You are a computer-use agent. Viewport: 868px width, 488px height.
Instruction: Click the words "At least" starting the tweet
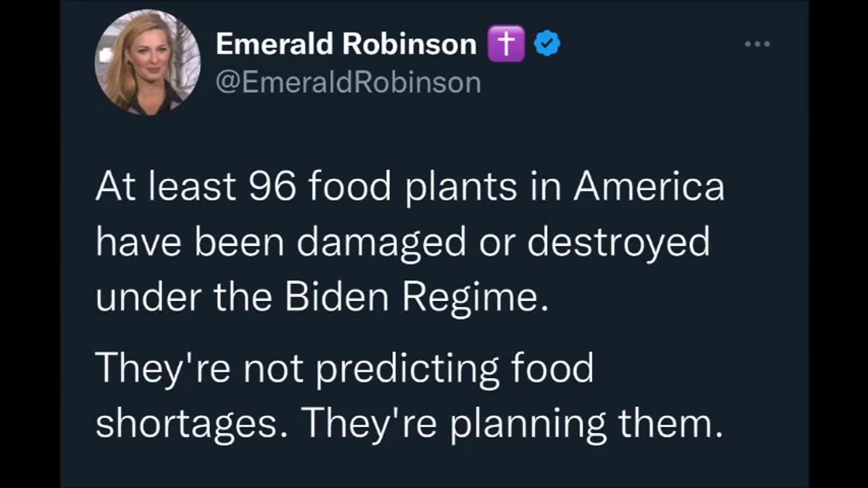point(165,187)
